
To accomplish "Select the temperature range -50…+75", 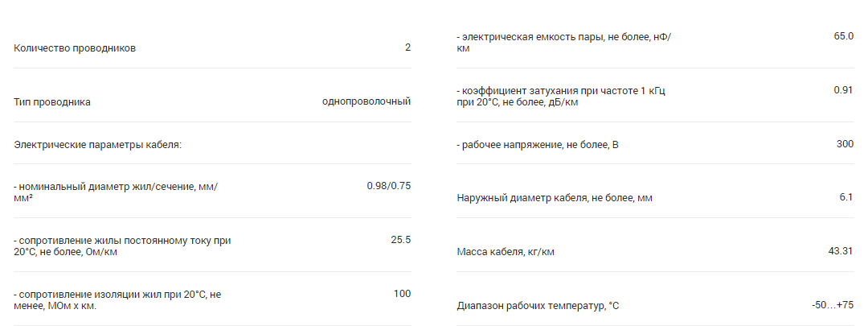I will tap(833, 305).
